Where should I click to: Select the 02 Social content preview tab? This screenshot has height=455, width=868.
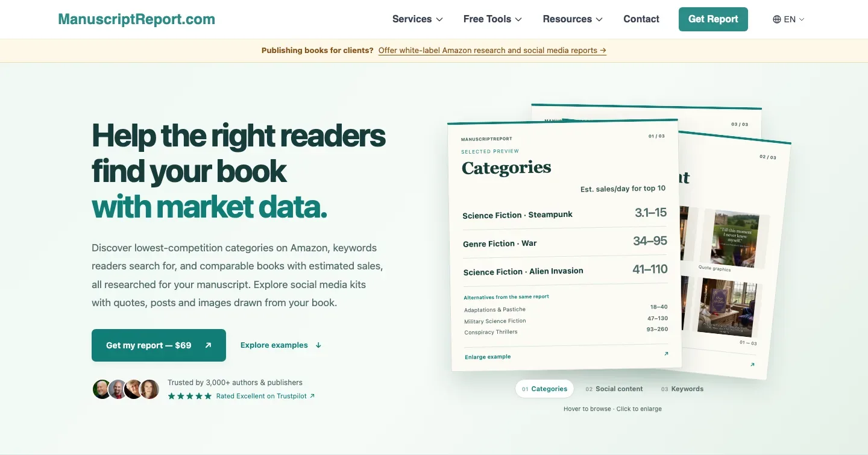[614, 389]
